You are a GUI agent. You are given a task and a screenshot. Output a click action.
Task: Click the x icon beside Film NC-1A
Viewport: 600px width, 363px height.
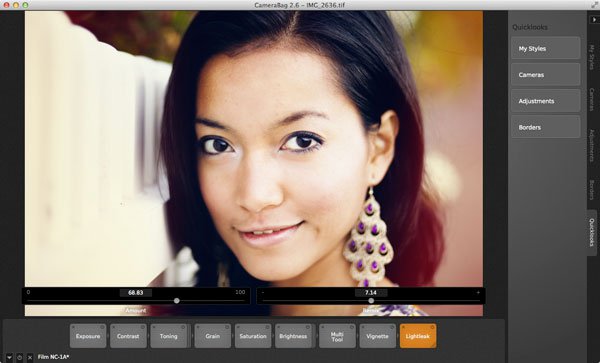(x=30, y=358)
